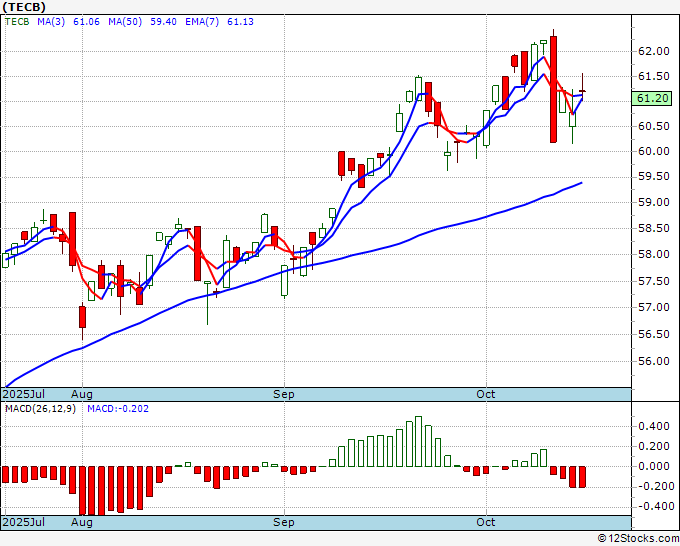
Task: Click Sep on MACD date axis
Action: [284, 522]
